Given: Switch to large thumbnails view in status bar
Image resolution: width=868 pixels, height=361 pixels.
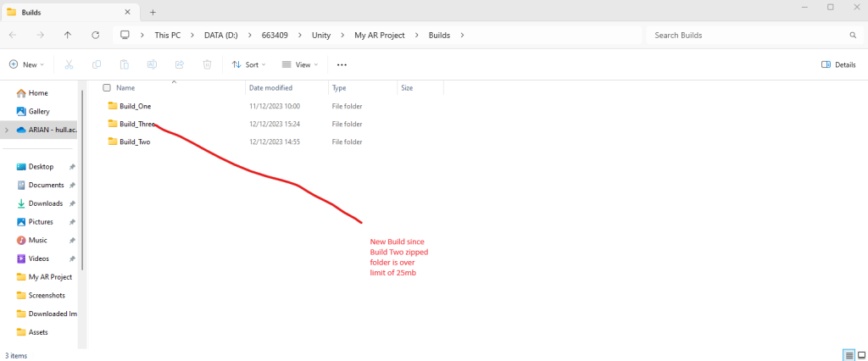Looking at the screenshot, I should 862,355.
